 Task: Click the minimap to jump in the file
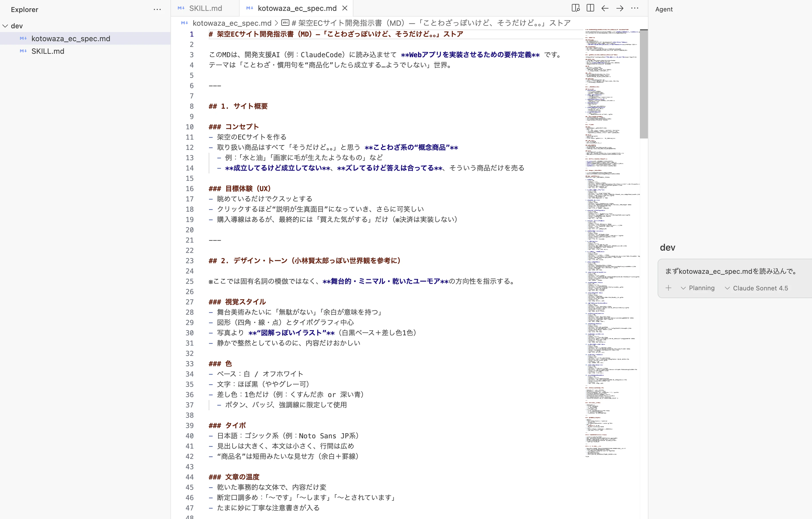610,203
